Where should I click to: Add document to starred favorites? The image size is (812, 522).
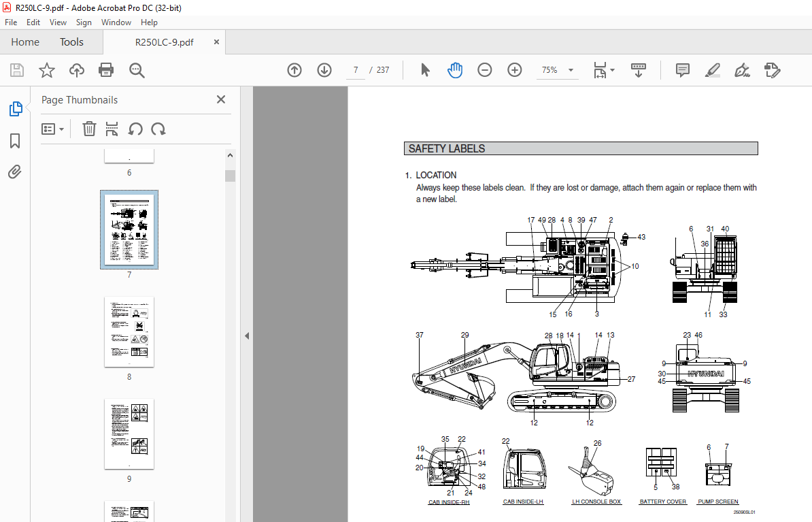tap(47, 70)
